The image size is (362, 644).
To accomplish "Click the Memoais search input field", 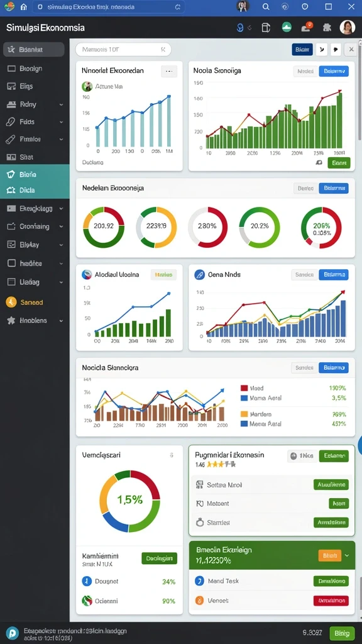I will coord(123,50).
